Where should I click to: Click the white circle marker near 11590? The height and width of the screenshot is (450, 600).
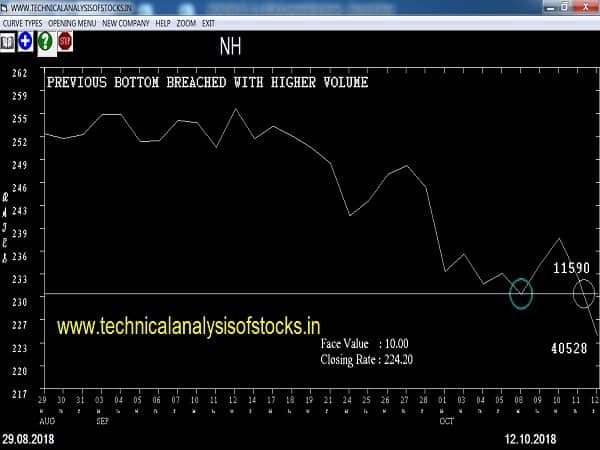584,293
